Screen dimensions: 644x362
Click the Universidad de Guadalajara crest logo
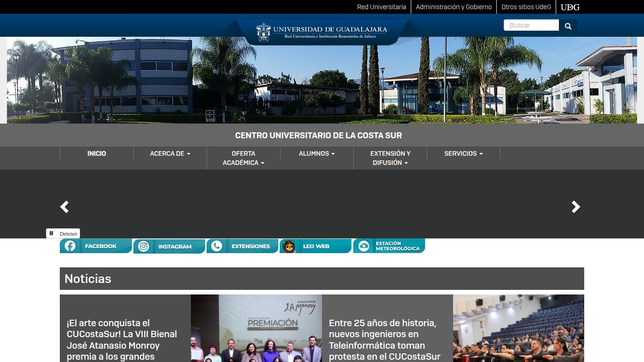pyautogui.click(x=322, y=32)
